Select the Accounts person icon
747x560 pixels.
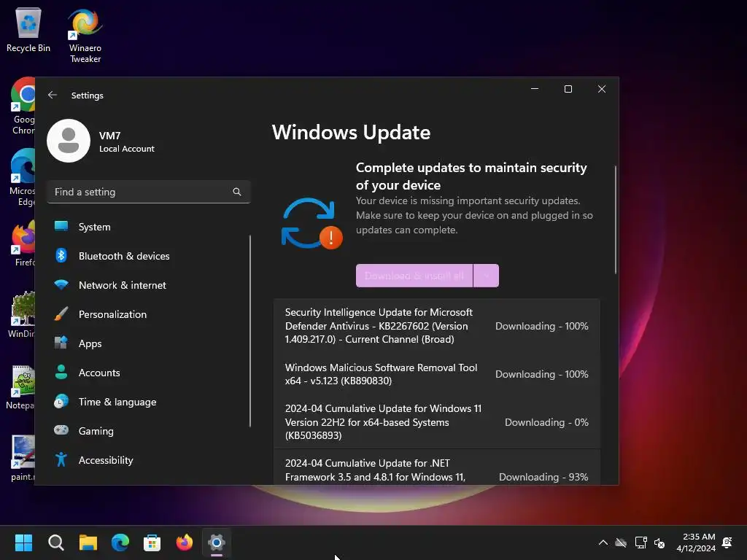[61, 373]
